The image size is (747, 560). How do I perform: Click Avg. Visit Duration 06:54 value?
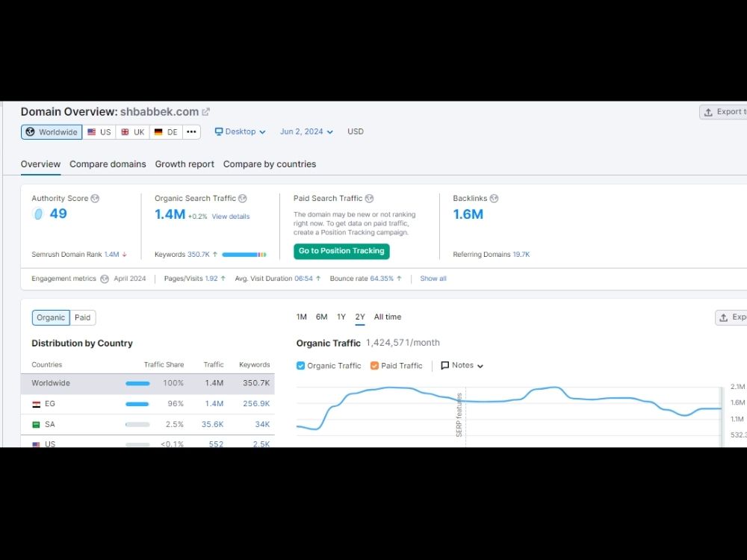(303, 279)
